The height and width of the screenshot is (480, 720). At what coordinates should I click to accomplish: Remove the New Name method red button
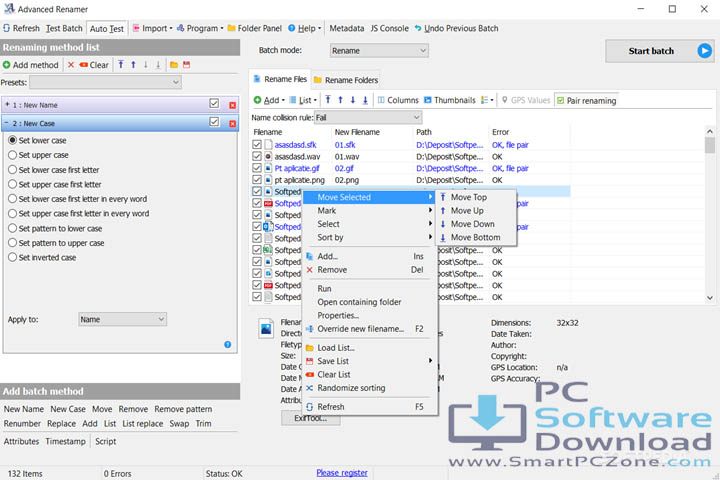(232, 105)
